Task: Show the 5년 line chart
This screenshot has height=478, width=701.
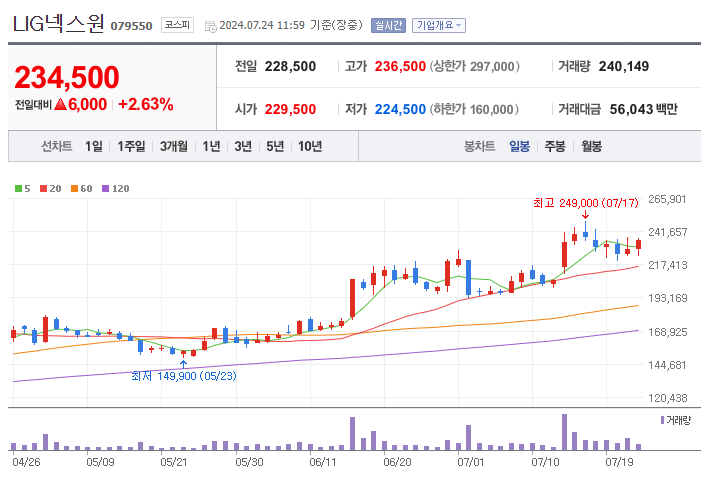Action: [275, 146]
